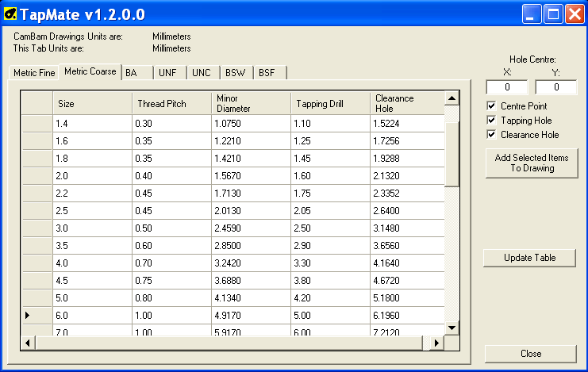Screen dimensions: 588x372
Task: Open the BA thread tab
Action: click(137, 73)
